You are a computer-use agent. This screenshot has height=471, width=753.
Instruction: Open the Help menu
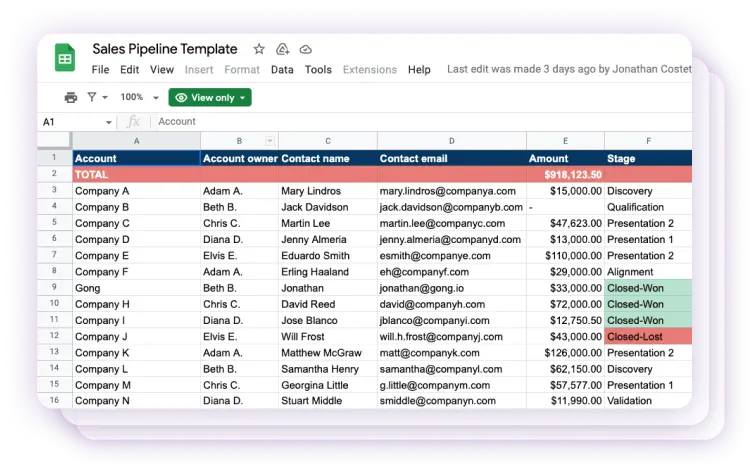419,70
